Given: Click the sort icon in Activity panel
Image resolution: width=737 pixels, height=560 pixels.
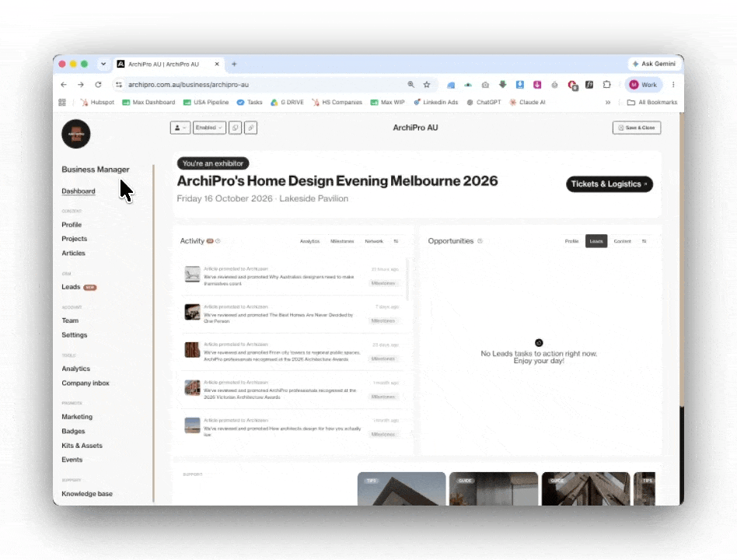Looking at the screenshot, I should click(x=396, y=241).
